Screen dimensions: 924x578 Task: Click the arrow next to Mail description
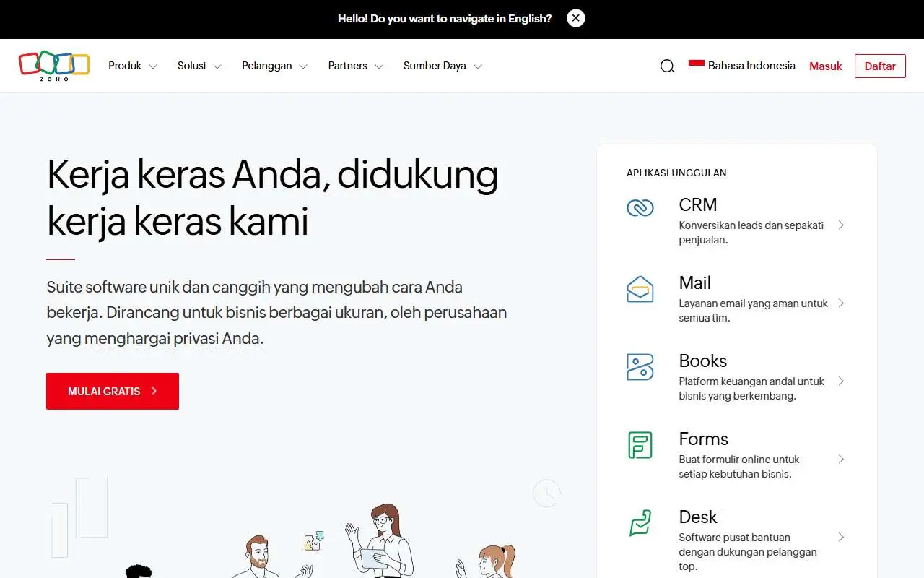point(841,303)
